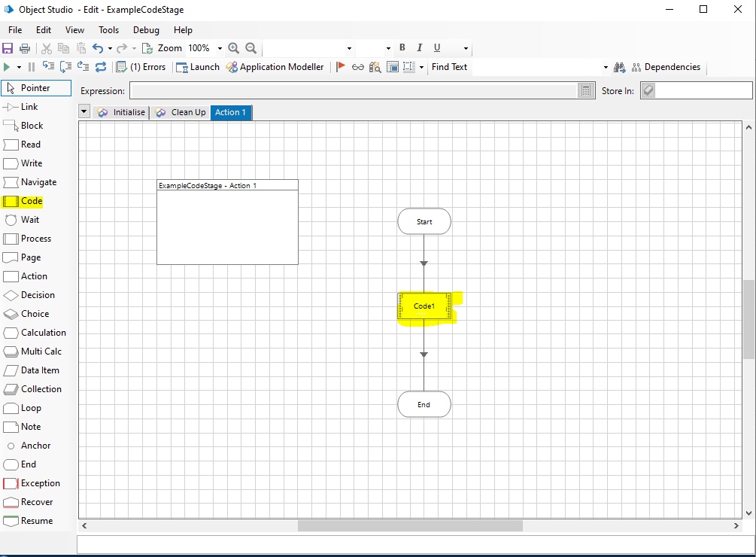The width and height of the screenshot is (756, 557).
Task: Click the Save icon in the toolbar
Action: [8, 48]
